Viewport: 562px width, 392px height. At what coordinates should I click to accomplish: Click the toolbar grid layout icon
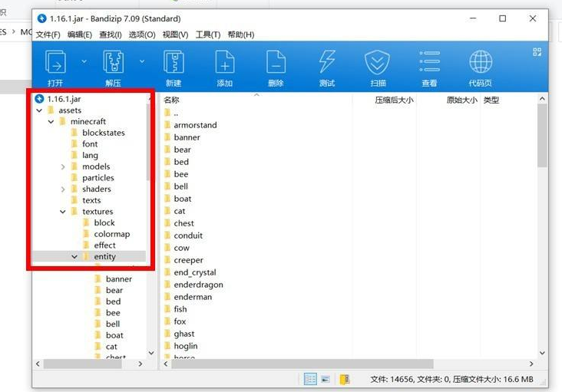pyautogui.click(x=537, y=52)
